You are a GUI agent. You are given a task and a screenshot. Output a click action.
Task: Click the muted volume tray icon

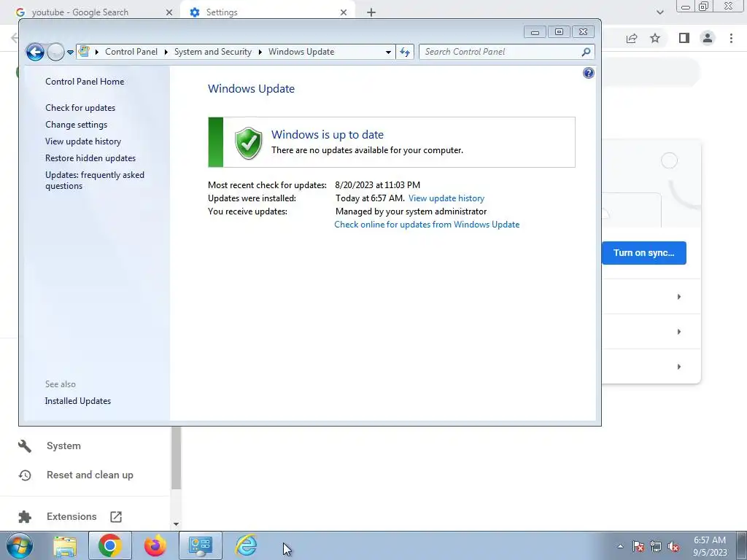pos(673,547)
